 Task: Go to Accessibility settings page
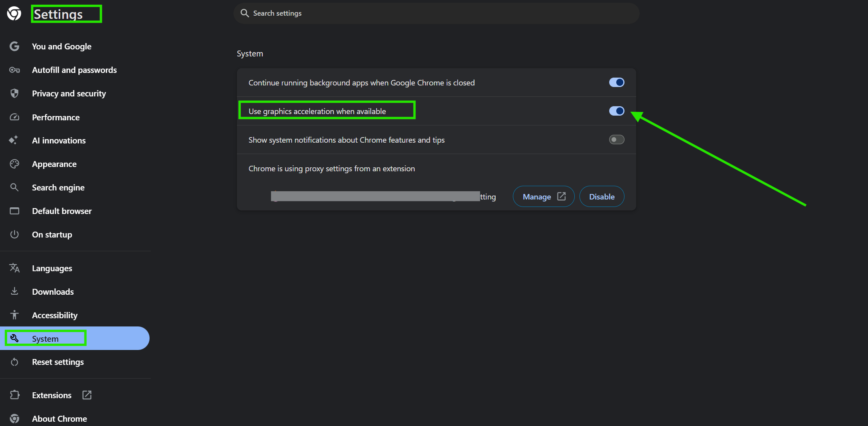[54, 315]
